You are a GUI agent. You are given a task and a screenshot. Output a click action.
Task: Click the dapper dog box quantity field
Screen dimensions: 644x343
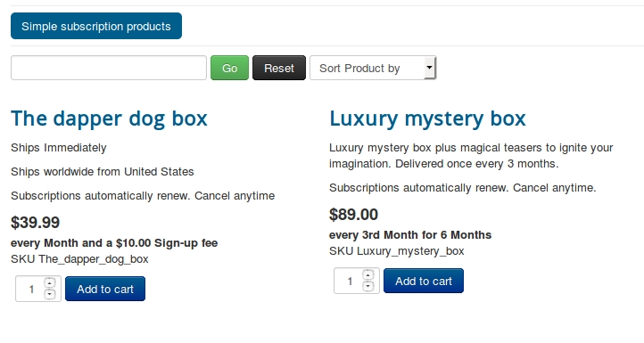pyautogui.click(x=30, y=289)
